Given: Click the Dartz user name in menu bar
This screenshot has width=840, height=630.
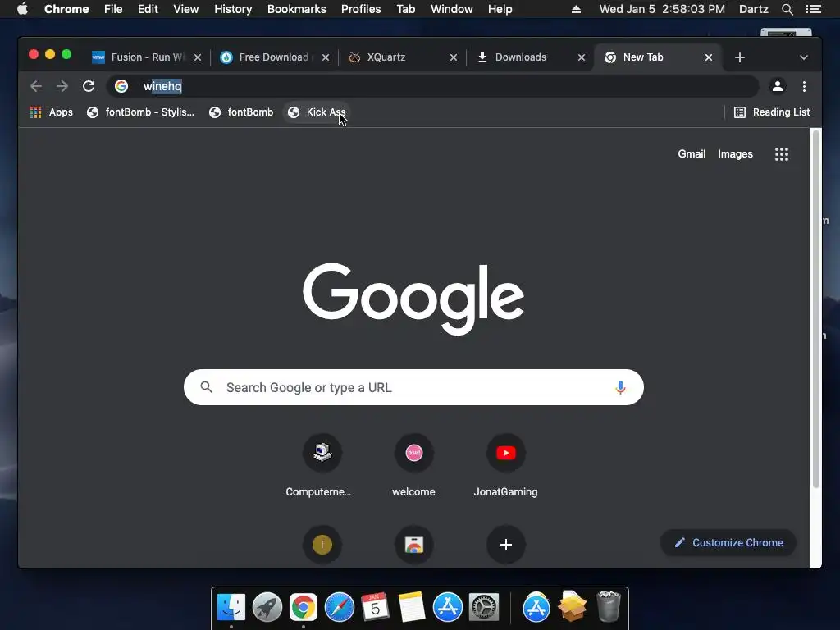Looking at the screenshot, I should point(753,9).
